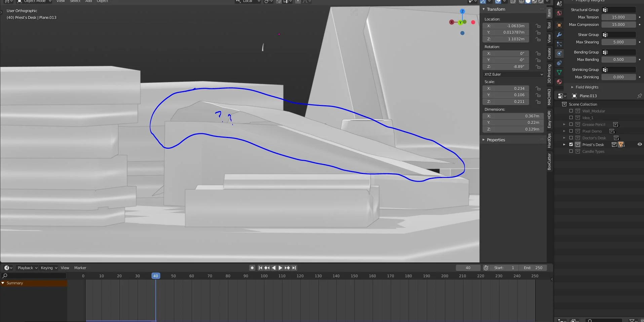Viewport: 644px width, 322px height.
Task: Open the Object Constraints tab icon
Action: click(559, 63)
